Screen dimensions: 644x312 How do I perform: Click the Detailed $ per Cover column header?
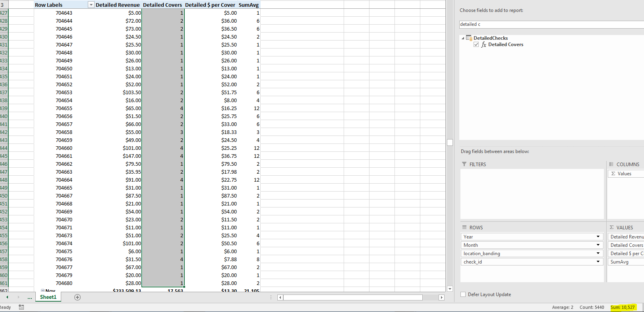tap(210, 5)
